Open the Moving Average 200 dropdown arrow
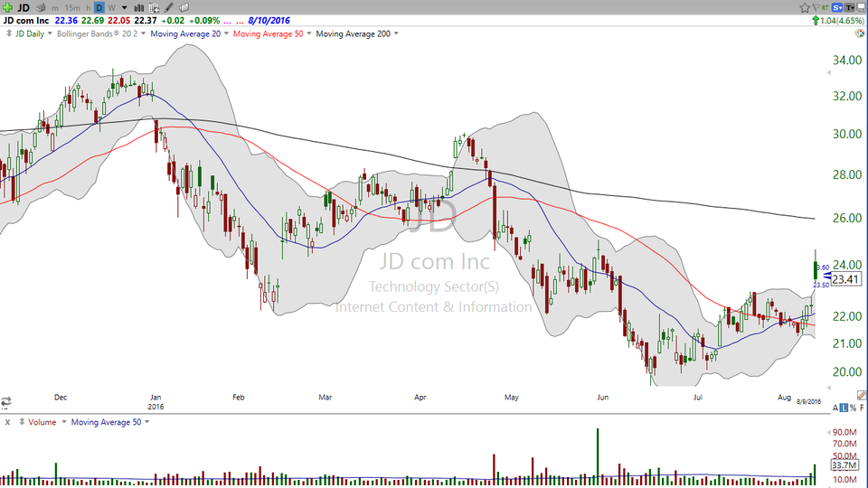This screenshot has height=488, width=868. coord(396,33)
